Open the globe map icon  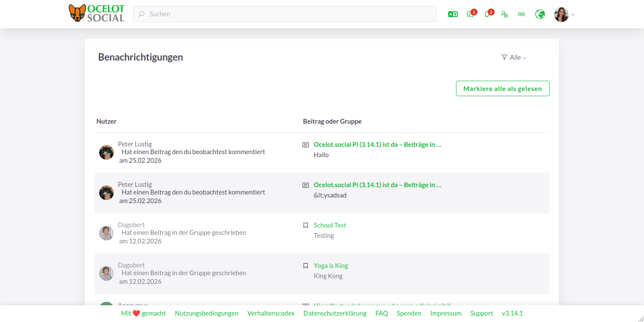click(540, 14)
